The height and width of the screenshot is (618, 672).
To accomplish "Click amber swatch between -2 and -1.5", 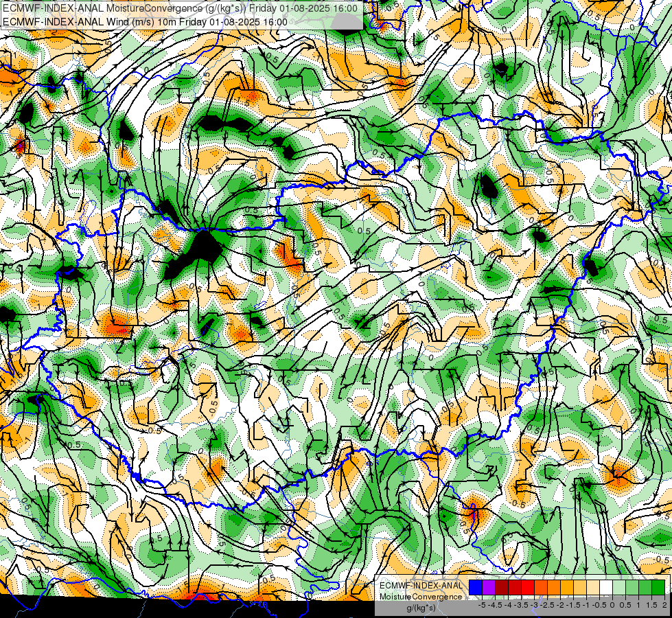I will point(567,587).
